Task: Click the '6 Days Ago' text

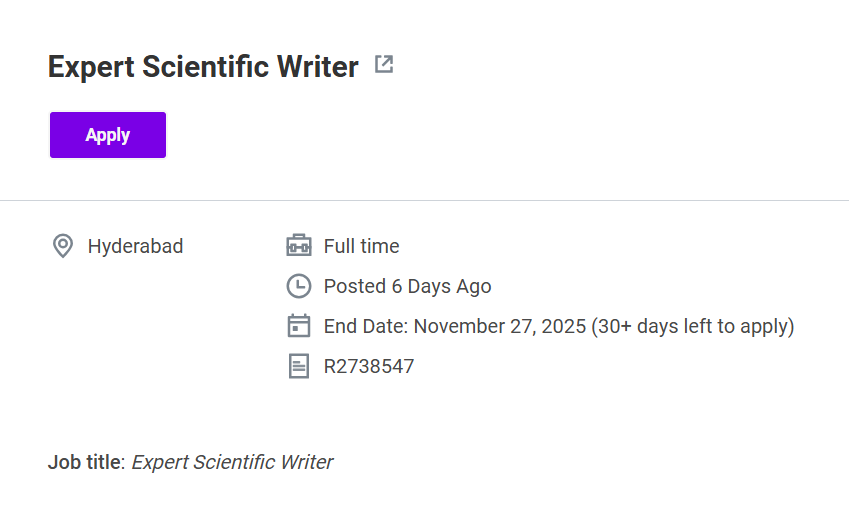Action: [x=441, y=286]
